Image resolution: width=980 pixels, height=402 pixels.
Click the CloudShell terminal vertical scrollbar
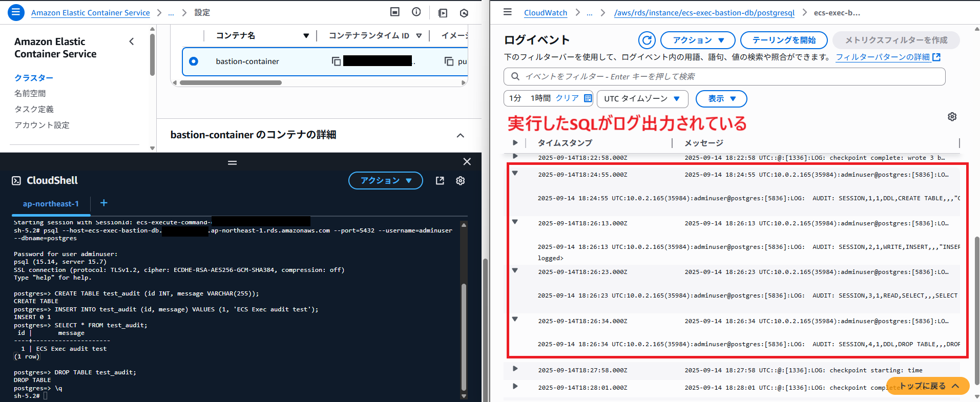tap(464, 337)
